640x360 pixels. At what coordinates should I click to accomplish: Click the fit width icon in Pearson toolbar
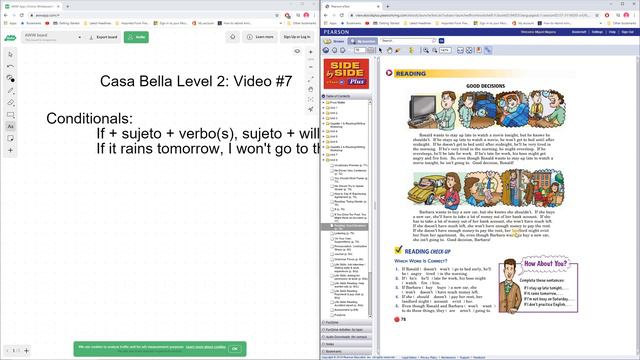[x=460, y=50]
